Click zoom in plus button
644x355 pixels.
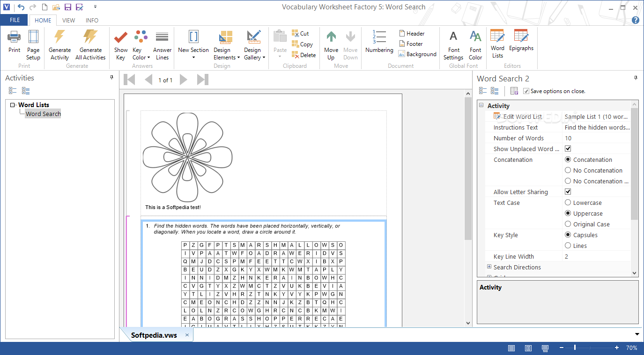coord(617,348)
